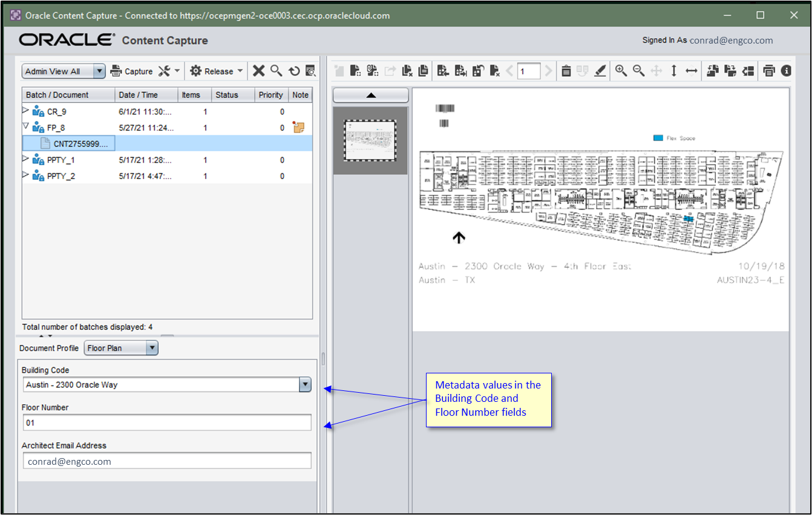Refresh the batch list
The image size is (812, 515).
coord(294,71)
